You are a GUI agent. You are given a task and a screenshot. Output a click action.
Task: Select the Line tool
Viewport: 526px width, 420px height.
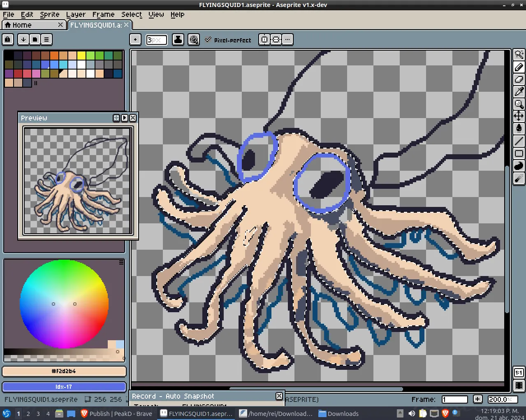pyautogui.click(x=519, y=141)
